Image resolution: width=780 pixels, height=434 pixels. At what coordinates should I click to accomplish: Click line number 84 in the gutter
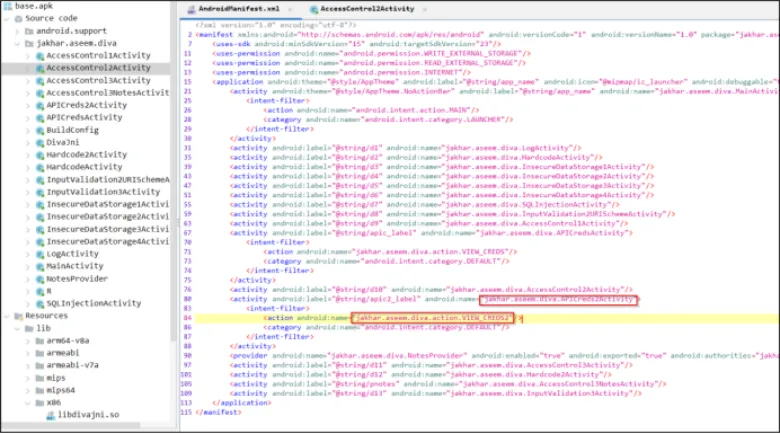[188, 318]
